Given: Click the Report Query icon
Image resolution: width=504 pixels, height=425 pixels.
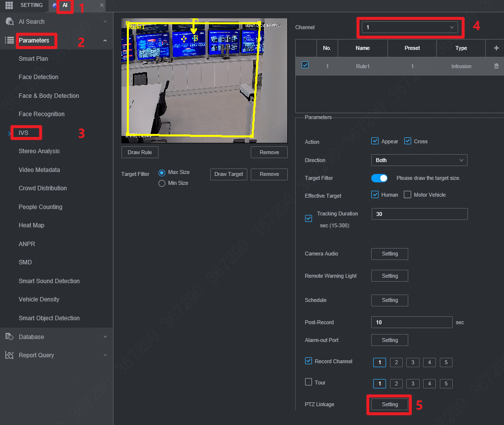Looking at the screenshot, I should click(x=9, y=355).
